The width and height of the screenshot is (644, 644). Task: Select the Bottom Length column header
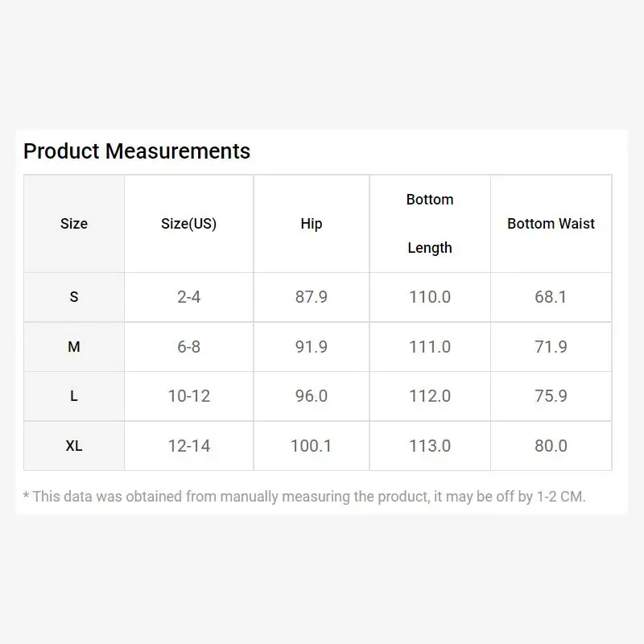430,224
